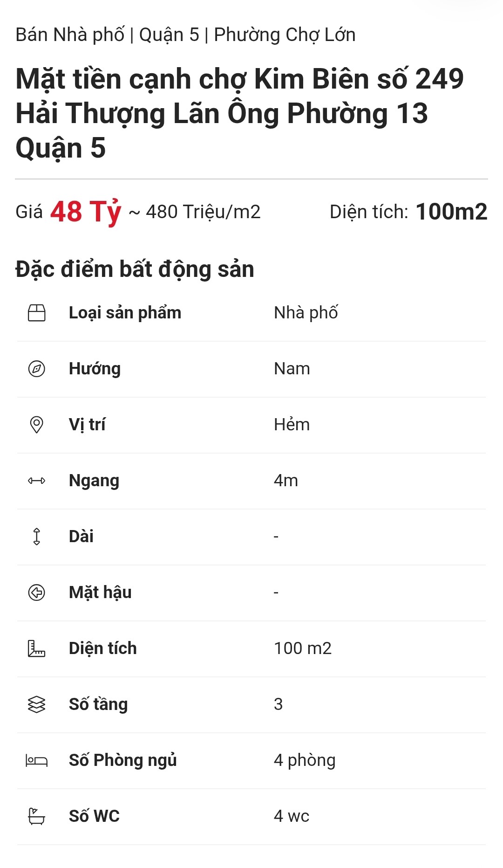Click the product type box icon

coord(37,313)
